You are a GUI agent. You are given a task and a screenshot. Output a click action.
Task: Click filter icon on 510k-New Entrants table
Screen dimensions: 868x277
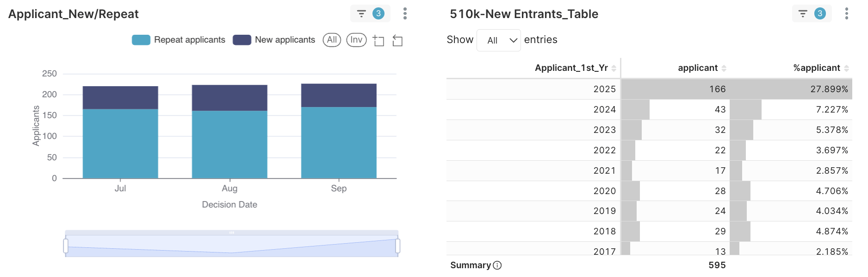[x=803, y=13]
